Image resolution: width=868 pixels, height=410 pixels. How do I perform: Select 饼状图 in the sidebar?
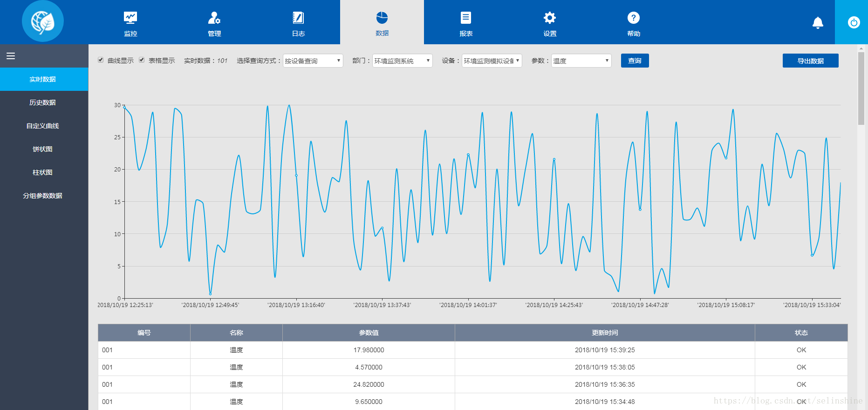[x=44, y=149]
